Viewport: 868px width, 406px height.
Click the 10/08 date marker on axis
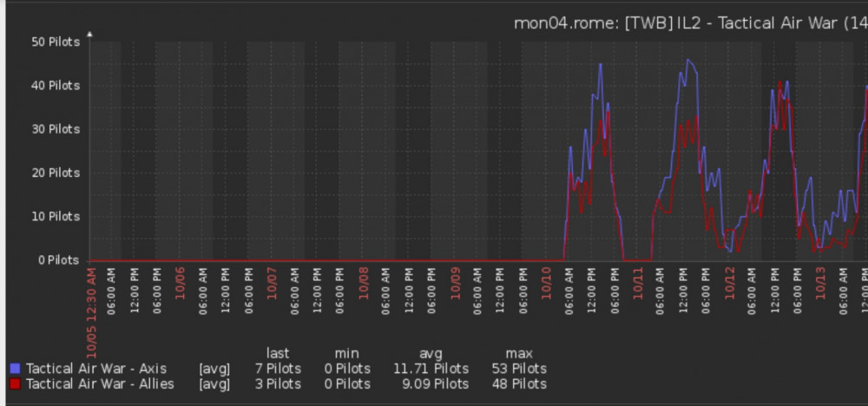[364, 285]
